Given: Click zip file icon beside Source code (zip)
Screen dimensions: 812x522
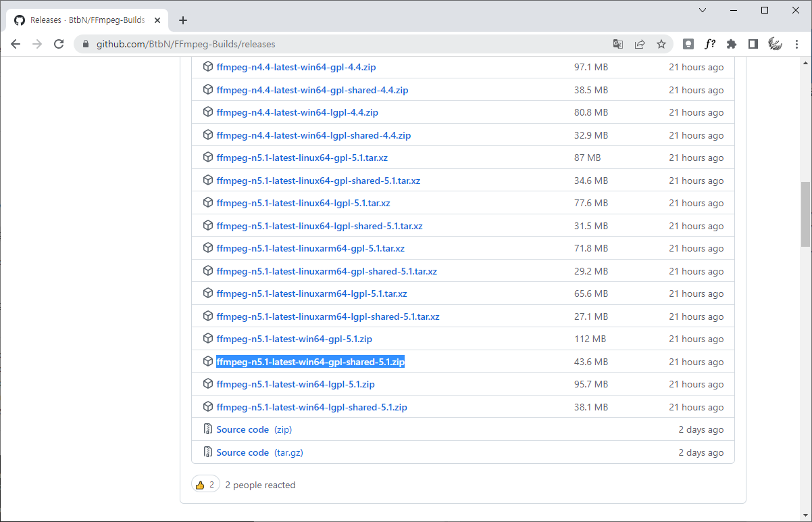Looking at the screenshot, I should pyautogui.click(x=208, y=429).
